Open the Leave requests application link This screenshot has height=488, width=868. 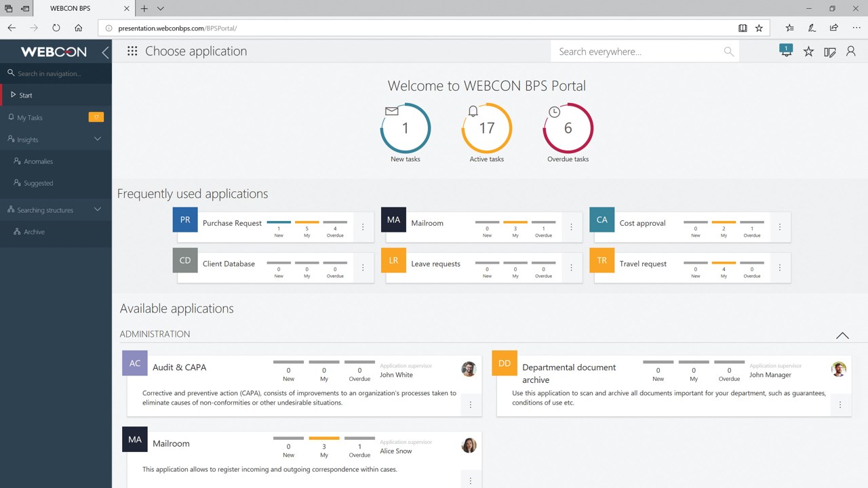pyautogui.click(x=435, y=264)
